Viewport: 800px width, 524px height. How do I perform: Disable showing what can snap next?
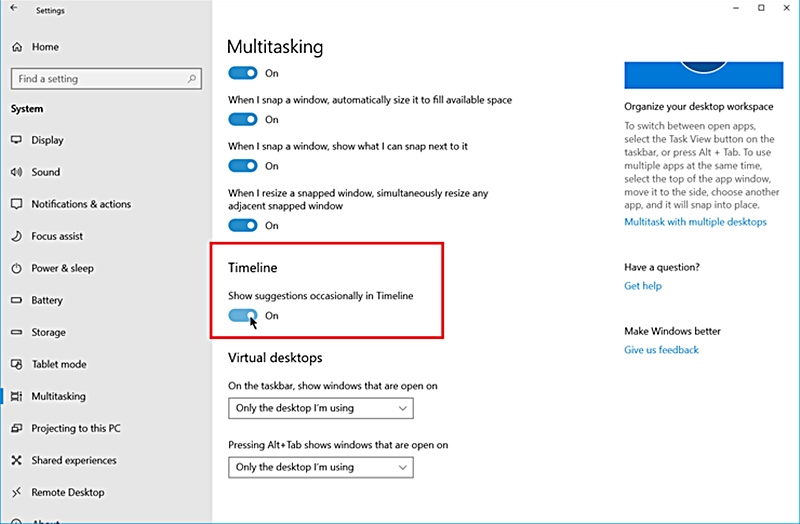coord(243,166)
